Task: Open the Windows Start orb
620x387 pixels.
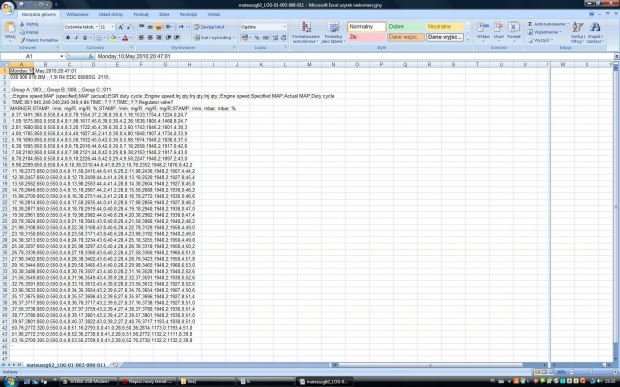Action: tap(10, 381)
